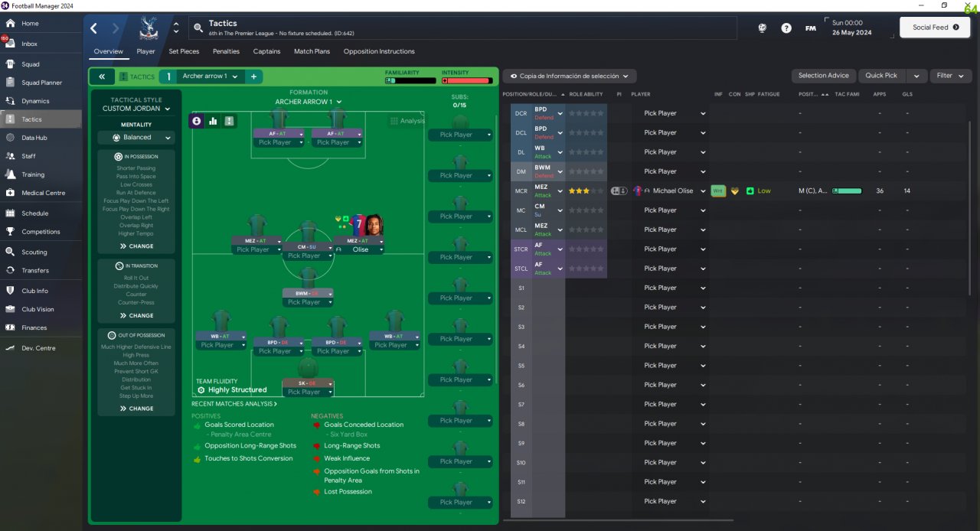Click Olise's tactical familiarity bar
980x531 pixels.
(847, 191)
